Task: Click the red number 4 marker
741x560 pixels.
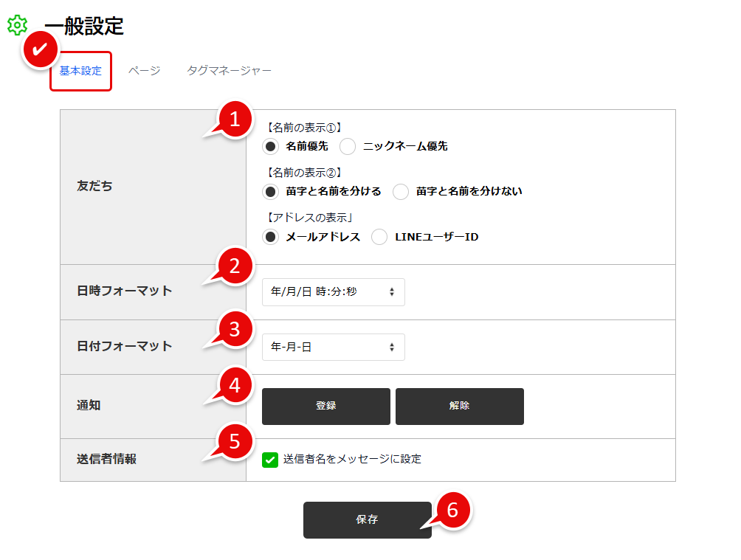Action: pos(235,385)
